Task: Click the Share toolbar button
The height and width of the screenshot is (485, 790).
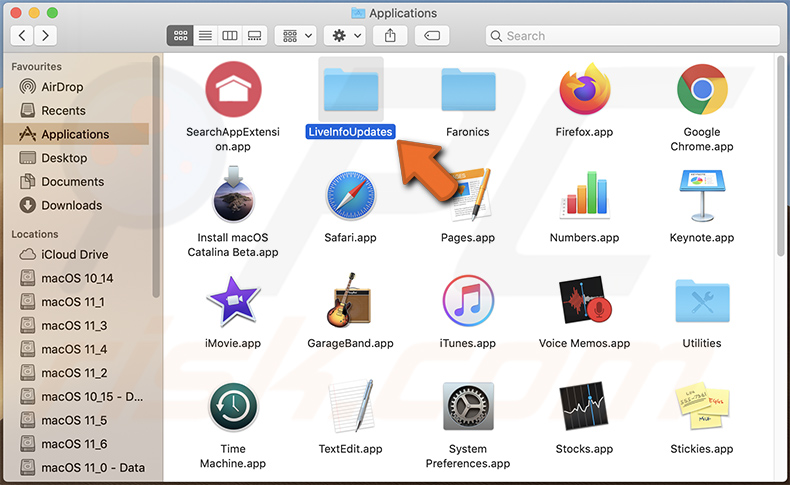Action: click(390, 36)
